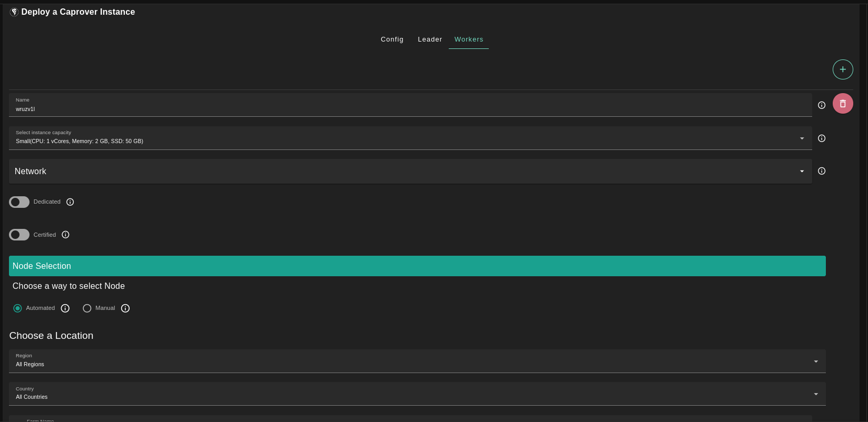The image size is (868, 422).
Task: Click the 'Deploy a Caprover Instance' title
Action: point(78,12)
